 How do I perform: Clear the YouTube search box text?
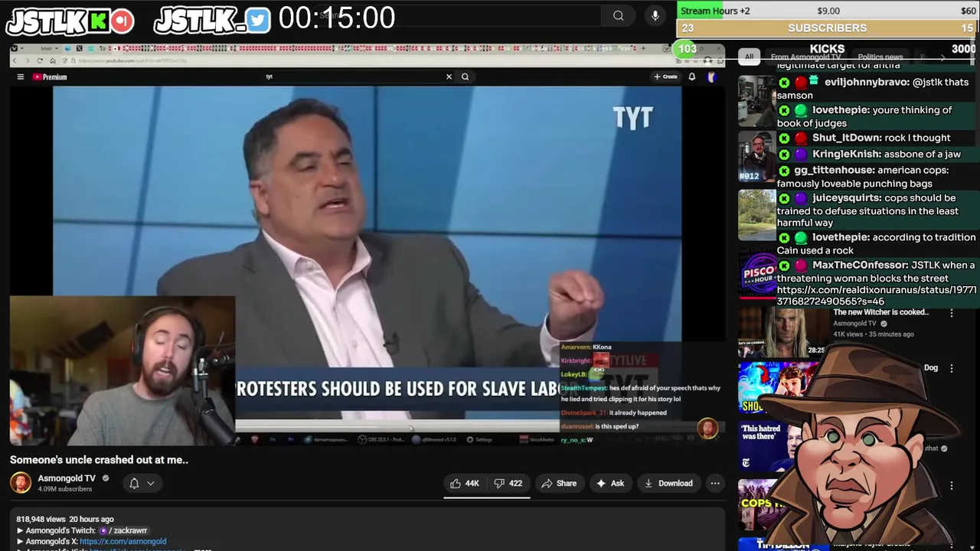coord(449,77)
